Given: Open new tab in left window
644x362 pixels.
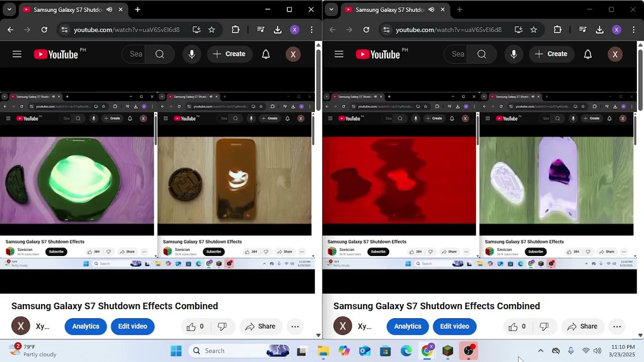Looking at the screenshot, I should tap(137, 10).
